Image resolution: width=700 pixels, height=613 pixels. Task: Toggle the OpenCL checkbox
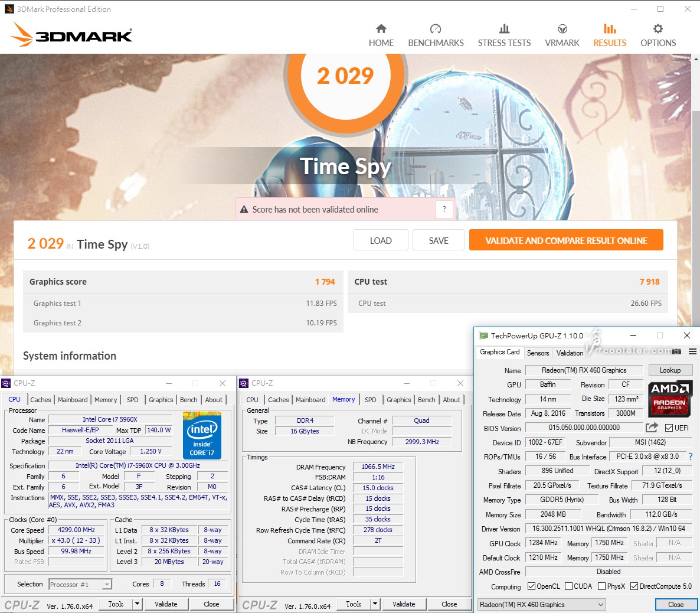coord(531,586)
